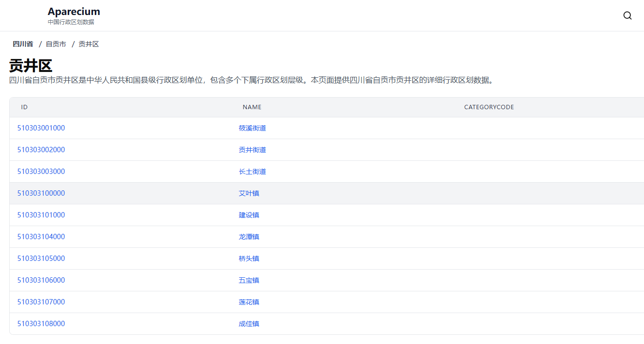Go to Aparecium site title
Image resolution: width=644 pixels, height=344 pixels.
click(x=74, y=12)
